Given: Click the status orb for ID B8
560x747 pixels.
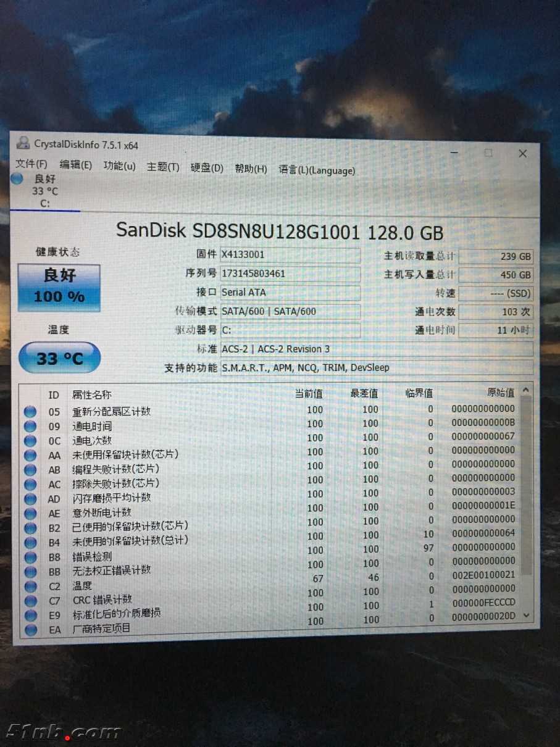Looking at the screenshot, I should click(30, 557).
